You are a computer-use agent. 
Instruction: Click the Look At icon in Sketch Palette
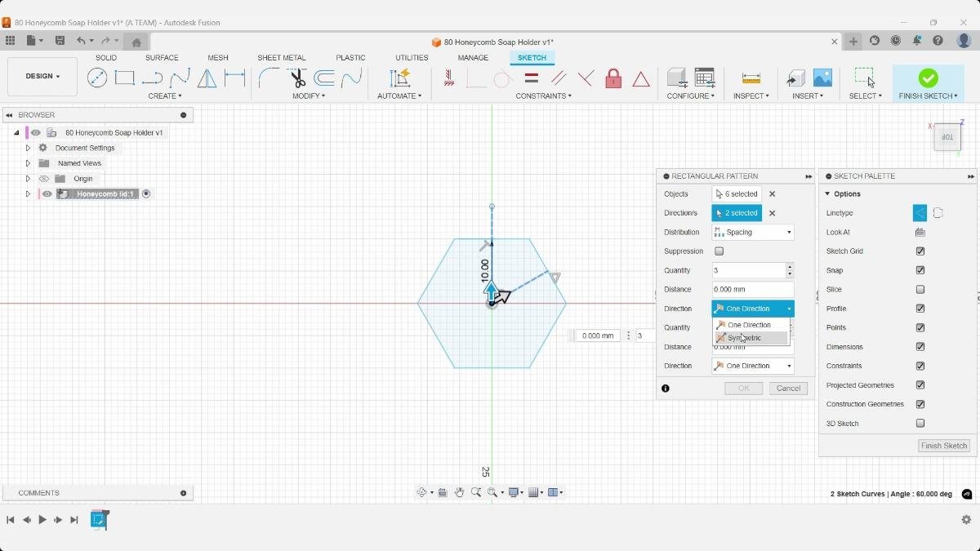920,232
